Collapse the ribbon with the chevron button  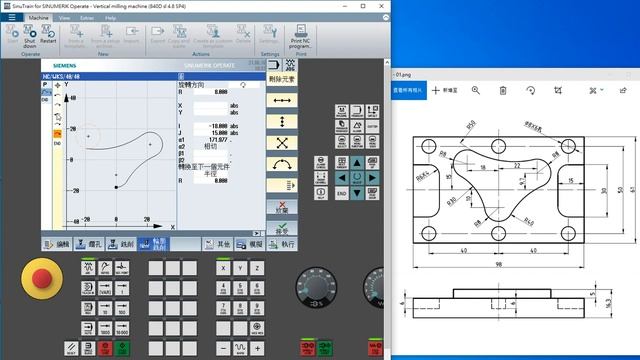pos(386,18)
